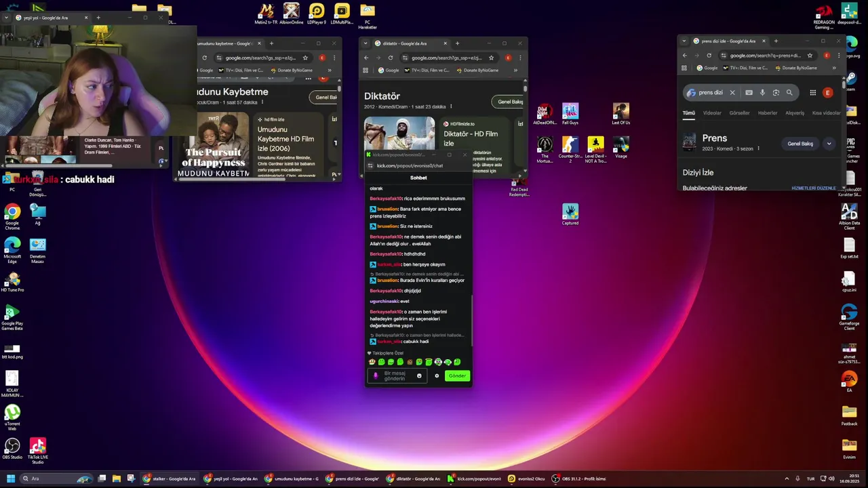Switch to the 'stalker - Google'da Ara' taskbar item
The width and height of the screenshot is (868, 488).
tap(170, 479)
